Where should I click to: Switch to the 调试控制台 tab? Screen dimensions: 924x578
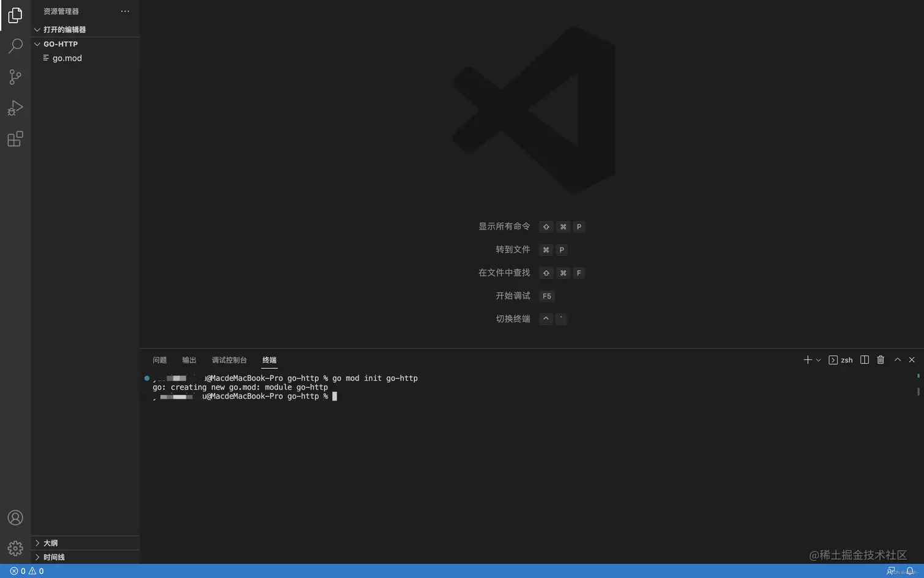(x=229, y=360)
